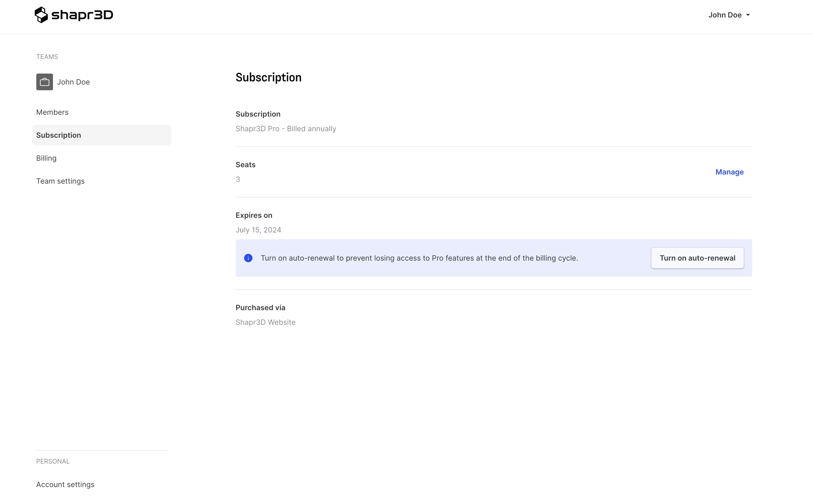This screenshot has width=813, height=504.
Task: Switch to the Members section
Action: pyautogui.click(x=52, y=112)
